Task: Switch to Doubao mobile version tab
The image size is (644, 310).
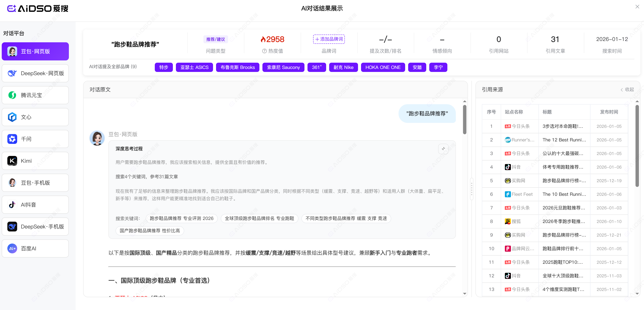Action: (x=35, y=183)
